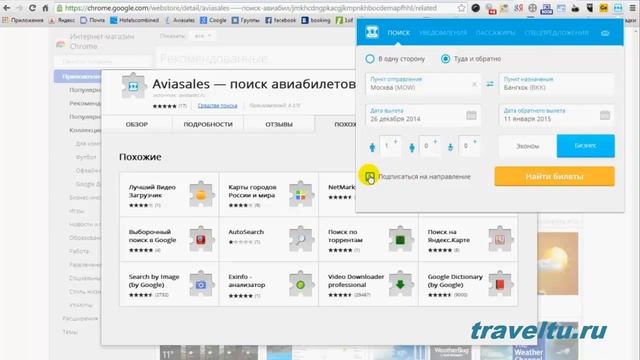Image resolution: width=640 pixels, height=360 pixels.
Task: Clear the Москва departure field
Action: (x=474, y=84)
